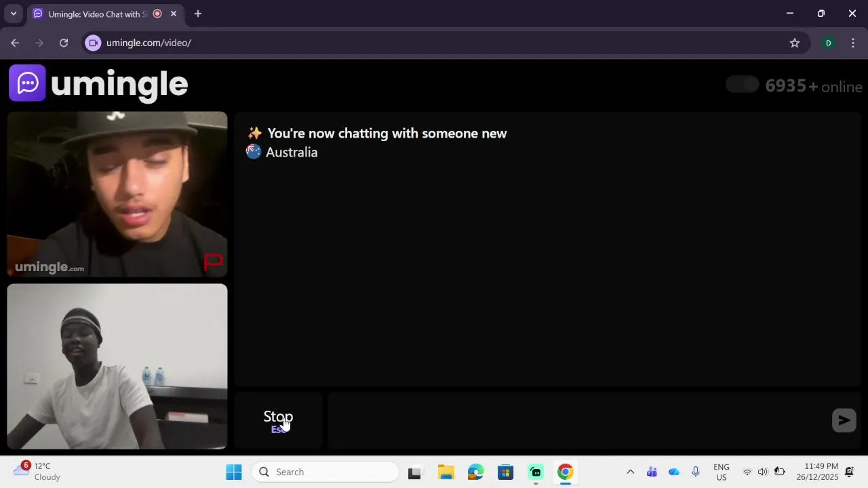Show hidden system tray icons chevron

tap(630, 472)
